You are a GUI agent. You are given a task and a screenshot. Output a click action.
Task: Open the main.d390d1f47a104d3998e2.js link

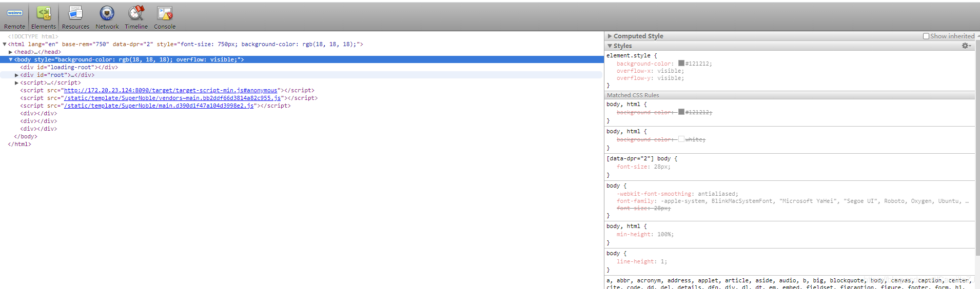[159, 106]
